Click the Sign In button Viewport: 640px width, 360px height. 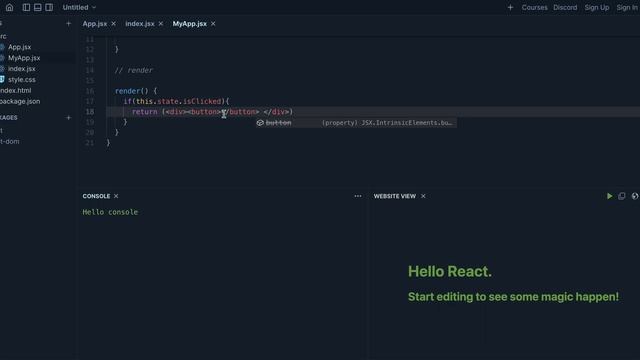click(627, 7)
